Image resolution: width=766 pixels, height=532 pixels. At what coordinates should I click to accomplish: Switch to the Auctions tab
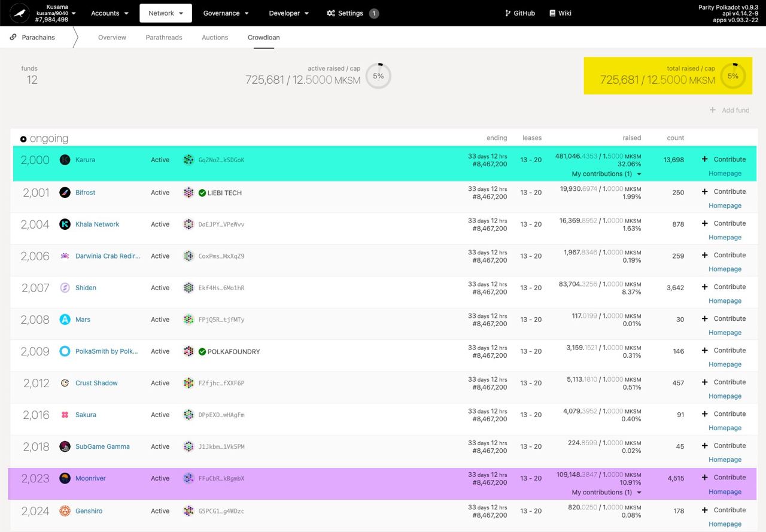215,37
